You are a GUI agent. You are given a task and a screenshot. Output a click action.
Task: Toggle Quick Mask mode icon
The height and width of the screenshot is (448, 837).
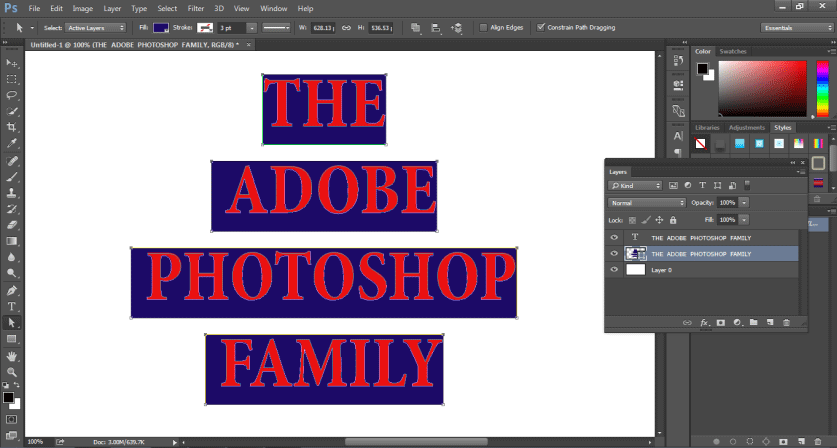11,420
